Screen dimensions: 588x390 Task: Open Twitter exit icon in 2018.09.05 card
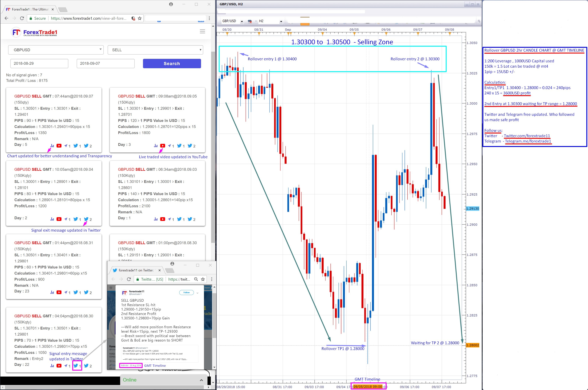(190, 146)
